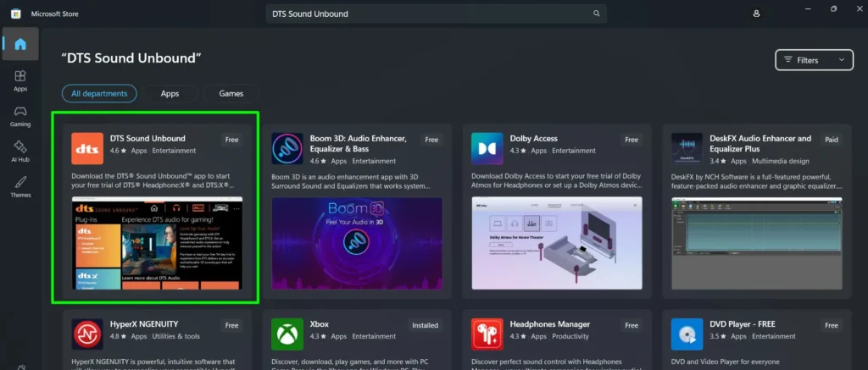This screenshot has width=868, height=370.
Task: Click the Free badge on HyperX NGENUITY
Action: tap(232, 326)
